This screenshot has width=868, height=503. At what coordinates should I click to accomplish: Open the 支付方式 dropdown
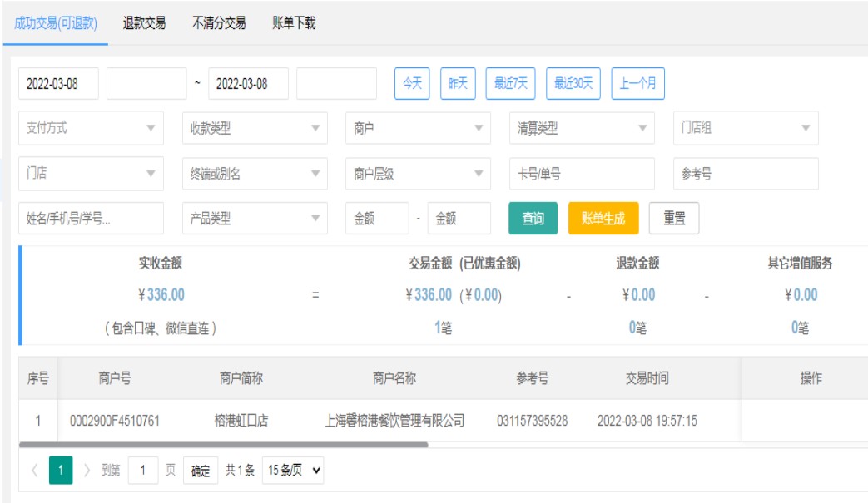tap(91, 128)
